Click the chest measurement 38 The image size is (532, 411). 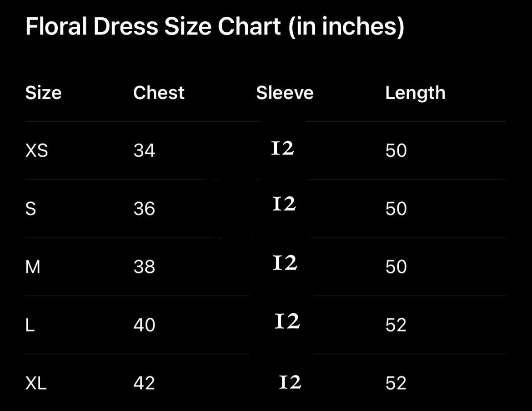pos(144,267)
